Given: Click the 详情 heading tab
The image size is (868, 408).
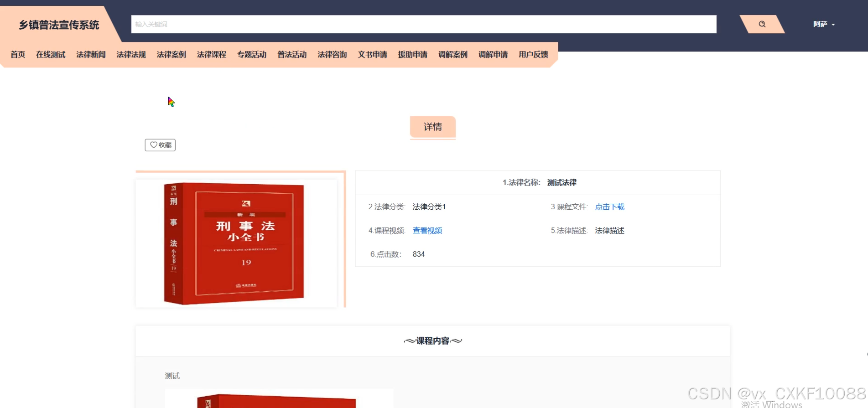Looking at the screenshot, I should [x=432, y=127].
